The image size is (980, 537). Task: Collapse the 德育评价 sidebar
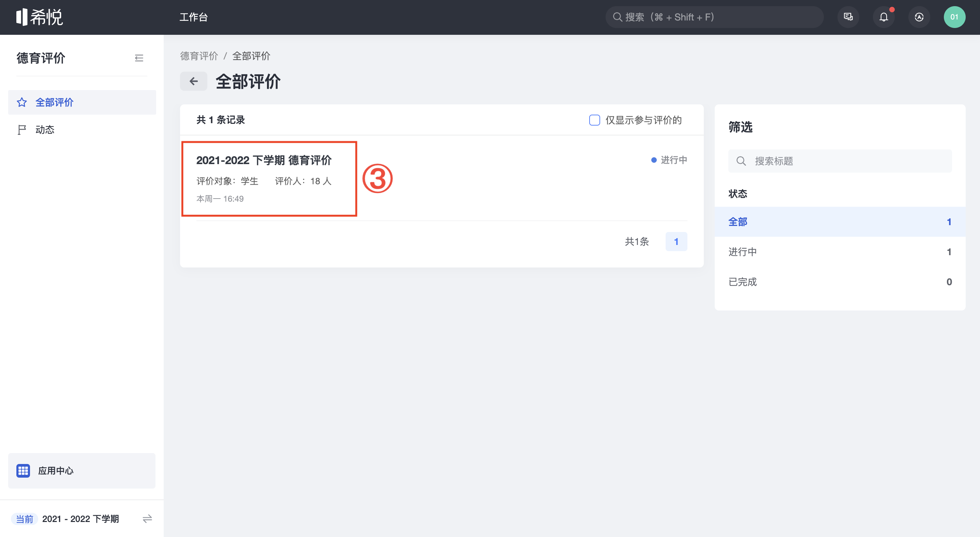pos(139,58)
